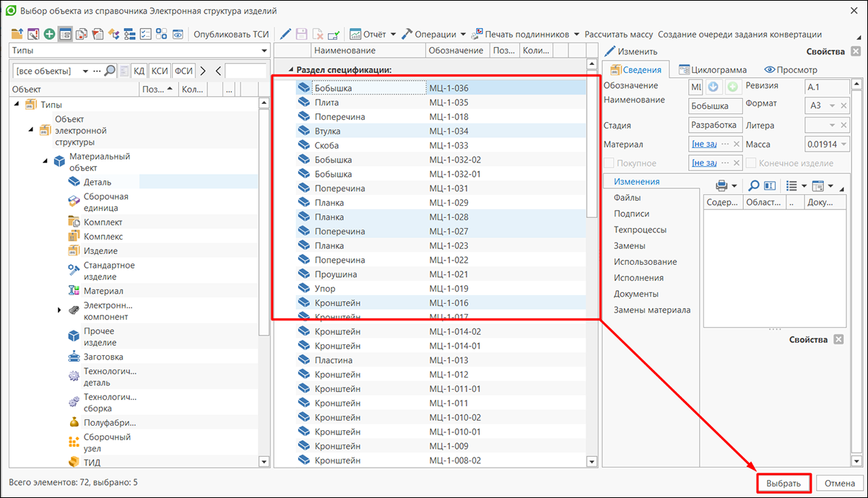Select Стандартное изделие in tree
Viewport: 868px width, 498px height.
(x=109, y=271)
